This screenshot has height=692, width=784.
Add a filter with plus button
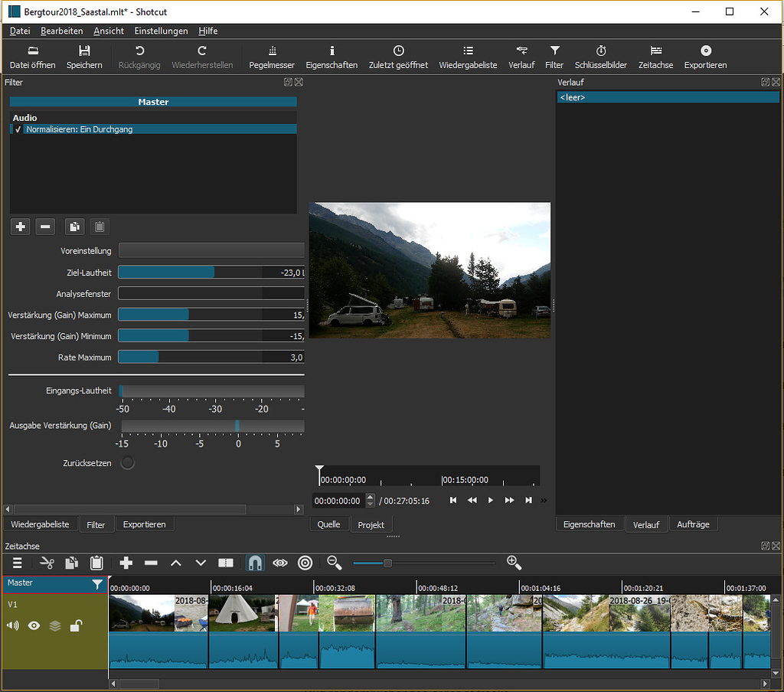(21, 227)
